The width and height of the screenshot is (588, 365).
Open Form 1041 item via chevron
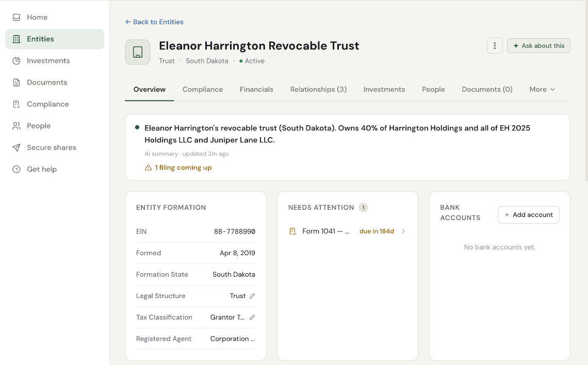[x=403, y=231]
